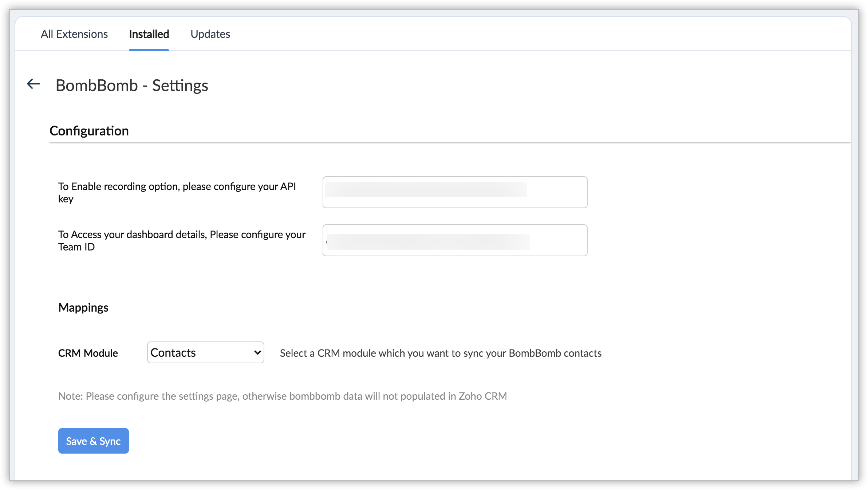Click the back arrow beside BombBomb - Settings
This screenshot has height=490, width=868.
pyautogui.click(x=33, y=84)
